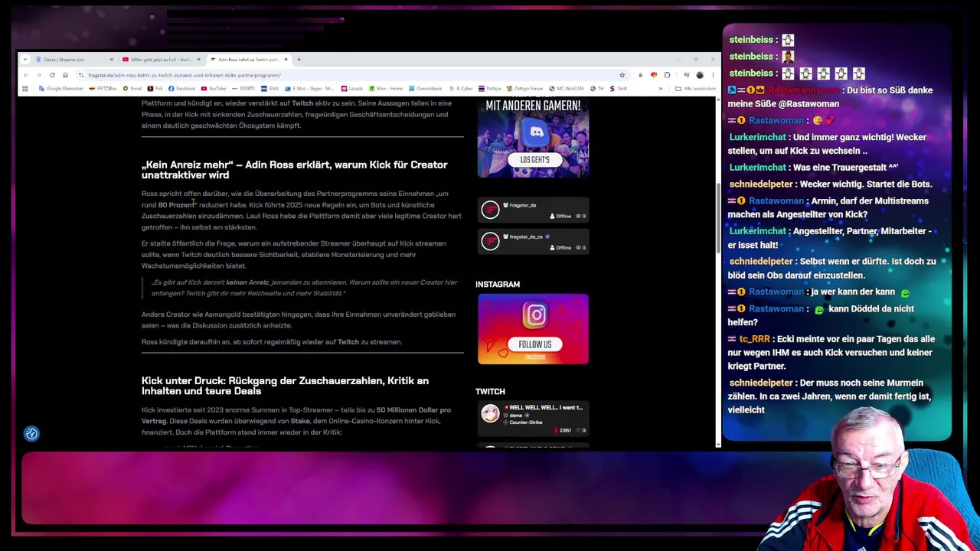Image resolution: width=980 pixels, height=551 pixels.
Task: Click the Discord LOS GEHT'S button
Action: click(534, 160)
